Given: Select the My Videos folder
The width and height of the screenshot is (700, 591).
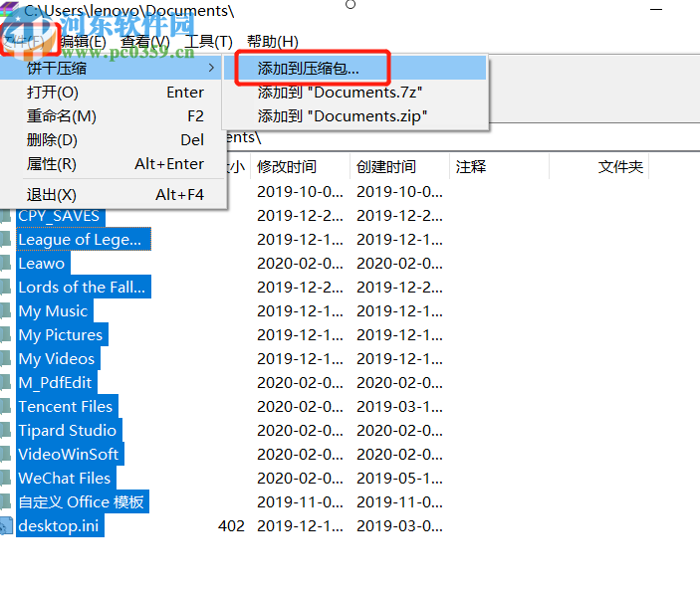Looking at the screenshot, I should (58, 359).
